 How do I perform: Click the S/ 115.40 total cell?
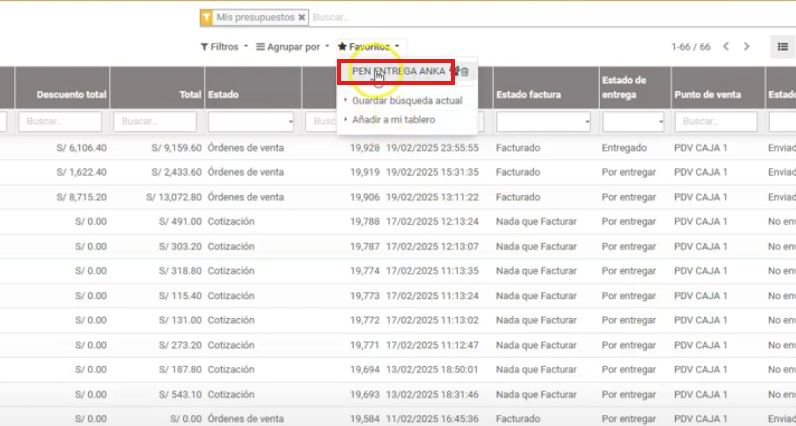[180, 296]
